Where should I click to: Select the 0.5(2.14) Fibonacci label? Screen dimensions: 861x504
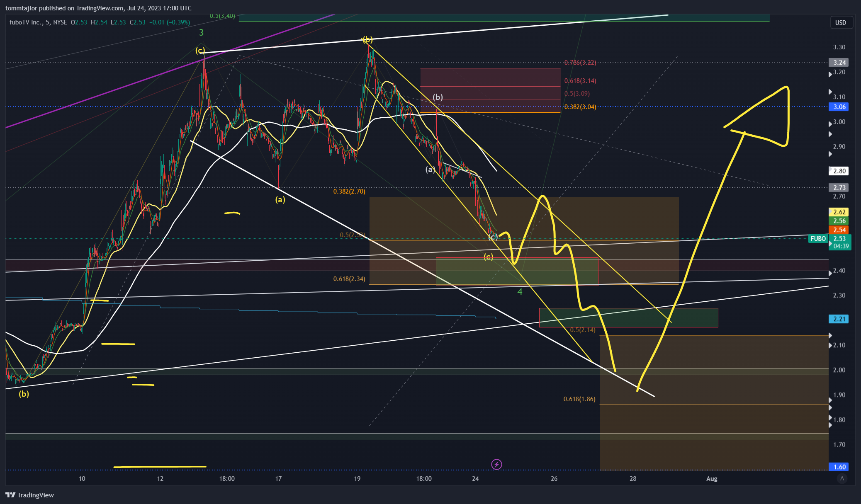coord(583,330)
